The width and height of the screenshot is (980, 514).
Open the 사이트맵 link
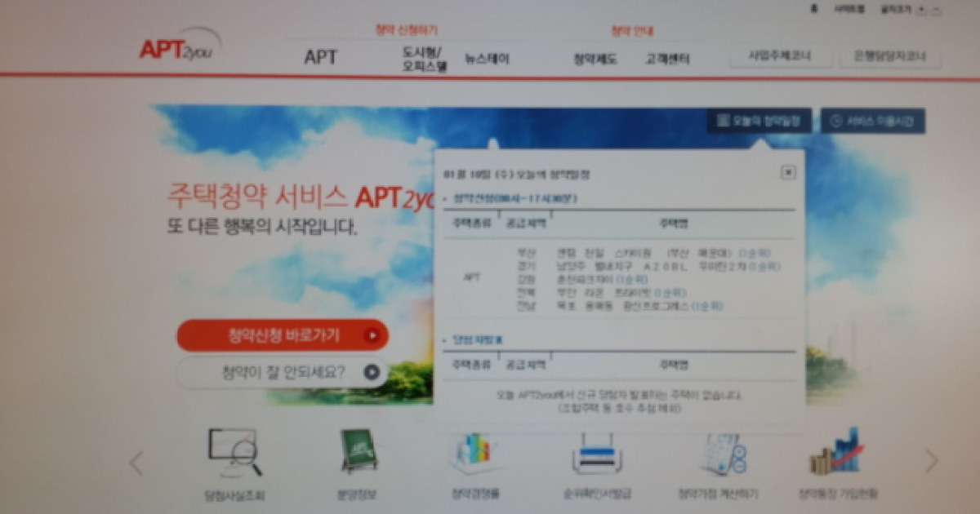848,10
